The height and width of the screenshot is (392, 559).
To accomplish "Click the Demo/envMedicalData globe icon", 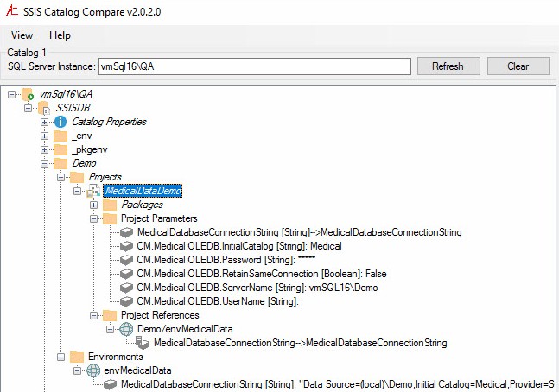I will pyautogui.click(x=126, y=329).
